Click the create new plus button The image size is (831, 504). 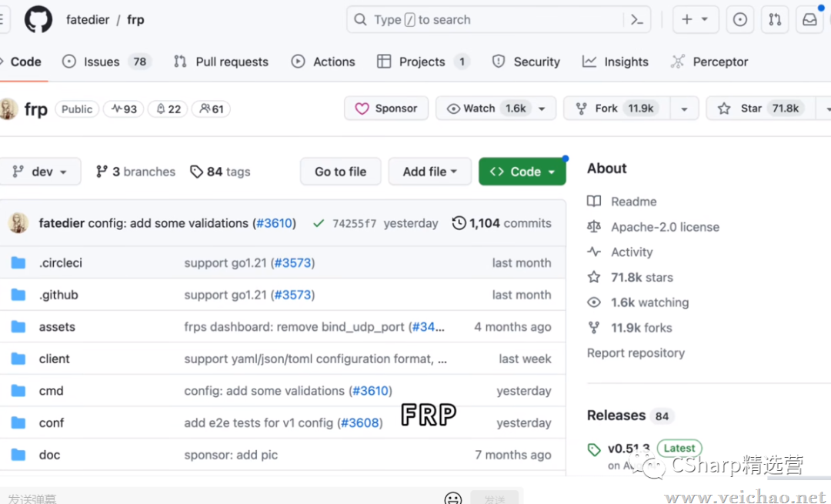tap(696, 19)
